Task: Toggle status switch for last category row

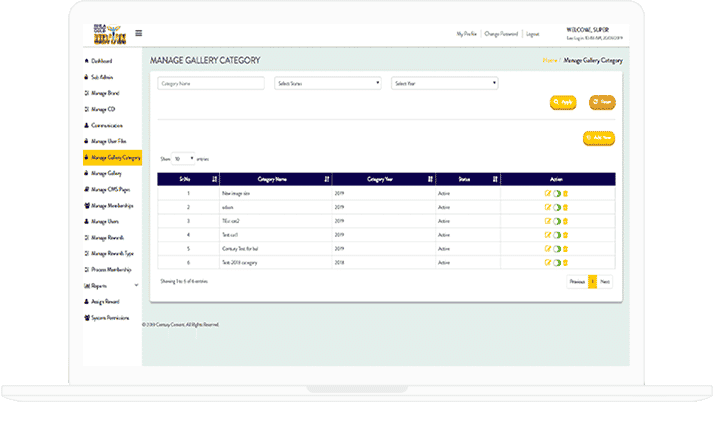Action: pyautogui.click(x=556, y=262)
